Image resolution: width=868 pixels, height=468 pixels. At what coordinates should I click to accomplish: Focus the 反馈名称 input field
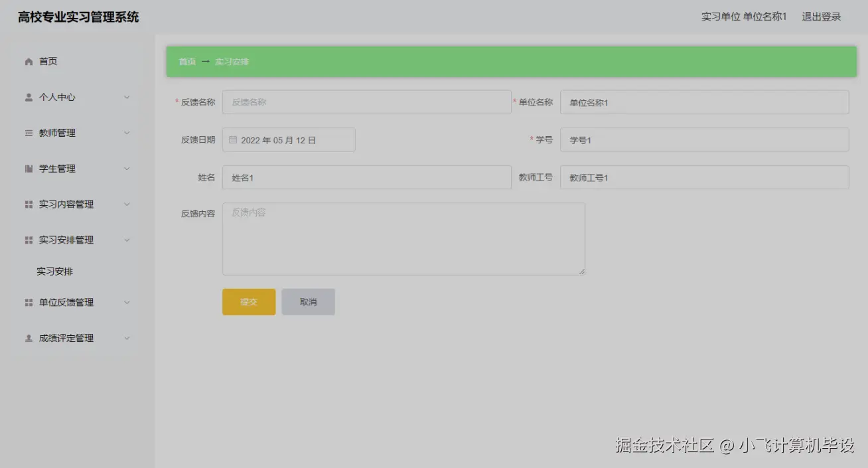[367, 102]
